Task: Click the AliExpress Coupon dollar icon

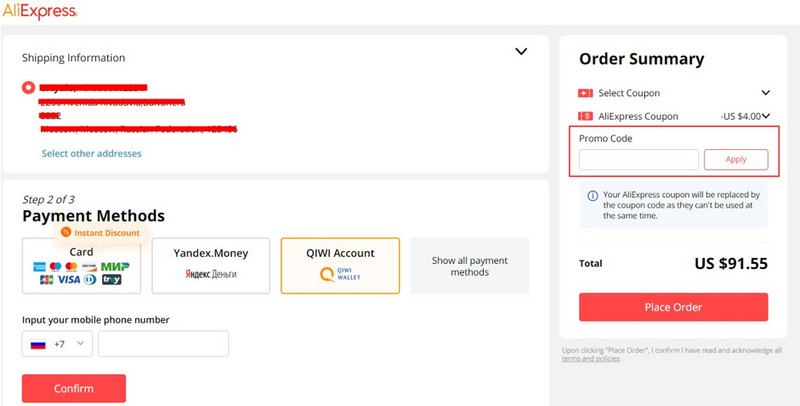Action: click(586, 116)
